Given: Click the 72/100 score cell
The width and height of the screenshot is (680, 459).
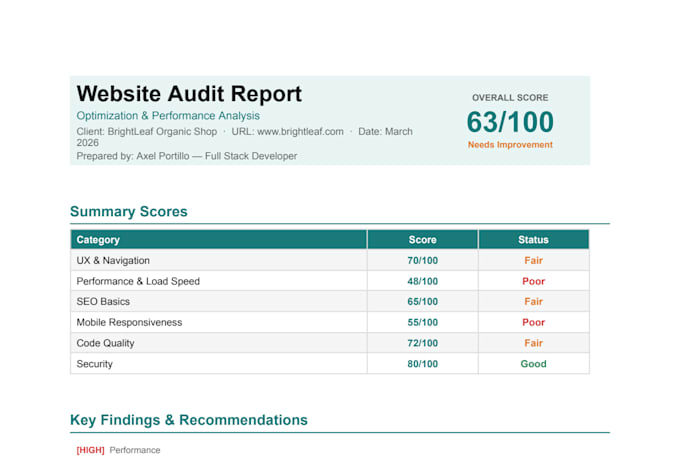Looking at the screenshot, I should (422, 343).
